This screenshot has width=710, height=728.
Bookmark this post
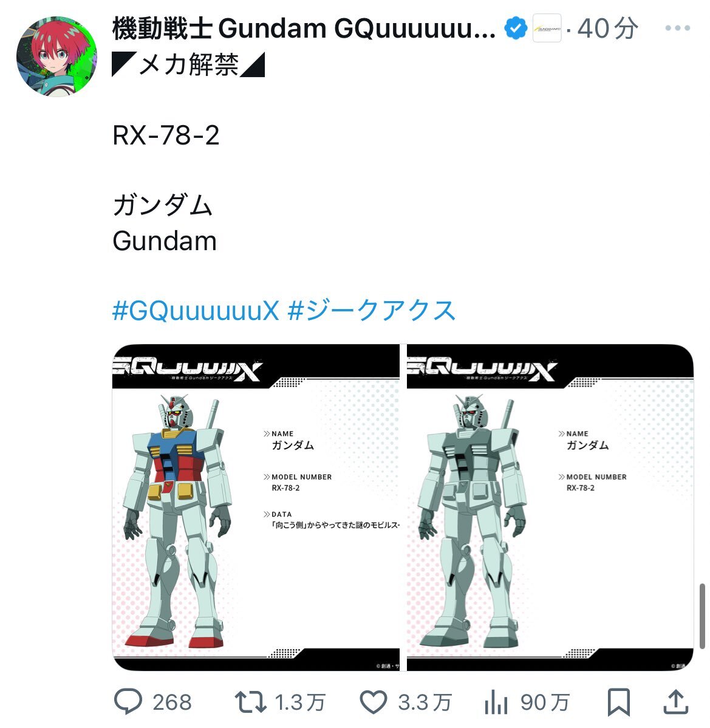[x=618, y=702]
